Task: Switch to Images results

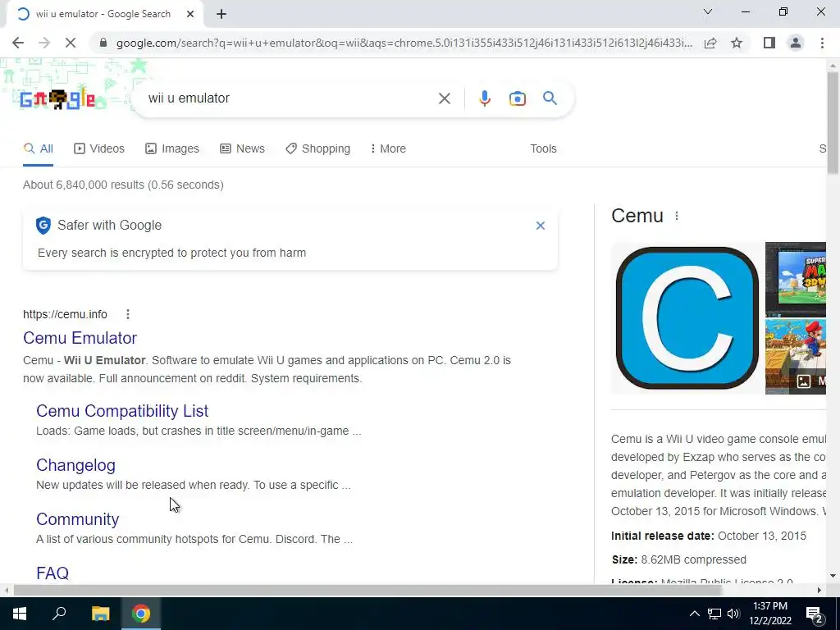Action: tap(172, 148)
